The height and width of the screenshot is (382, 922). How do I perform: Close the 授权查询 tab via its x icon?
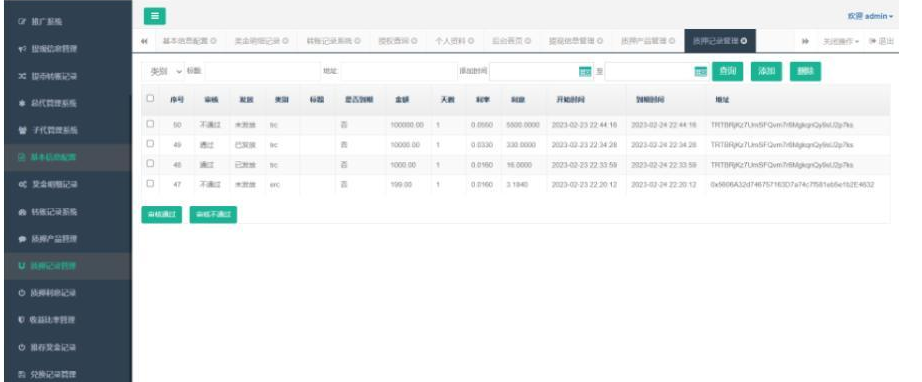click(415, 41)
